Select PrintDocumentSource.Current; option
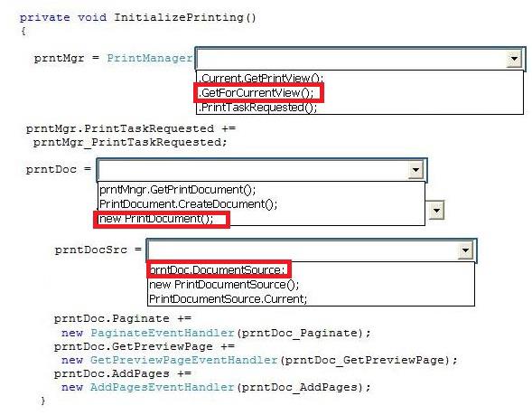Screen dimensions: 532x415 coord(228,299)
